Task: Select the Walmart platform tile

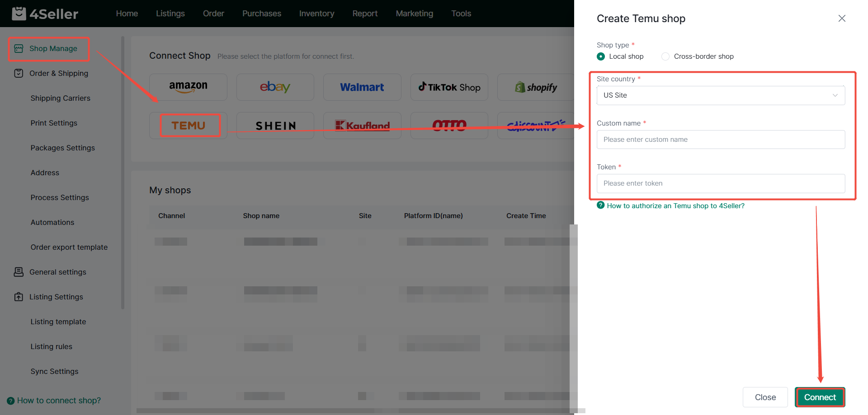Action: click(362, 87)
